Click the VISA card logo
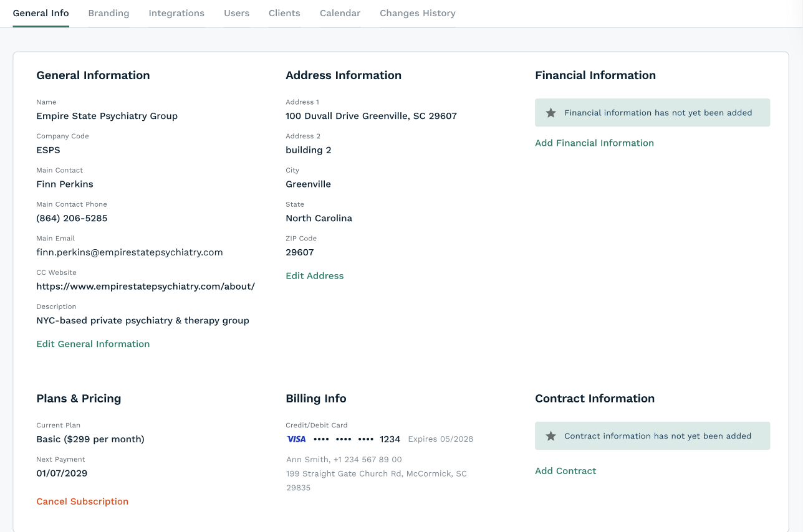 296,439
